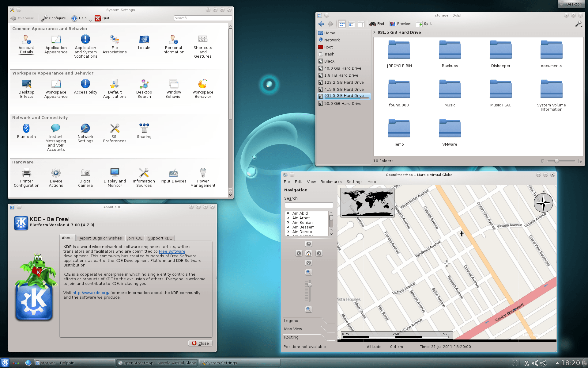This screenshot has height=368, width=588.
Task: Open SSL Preferences
Action: pos(115,133)
